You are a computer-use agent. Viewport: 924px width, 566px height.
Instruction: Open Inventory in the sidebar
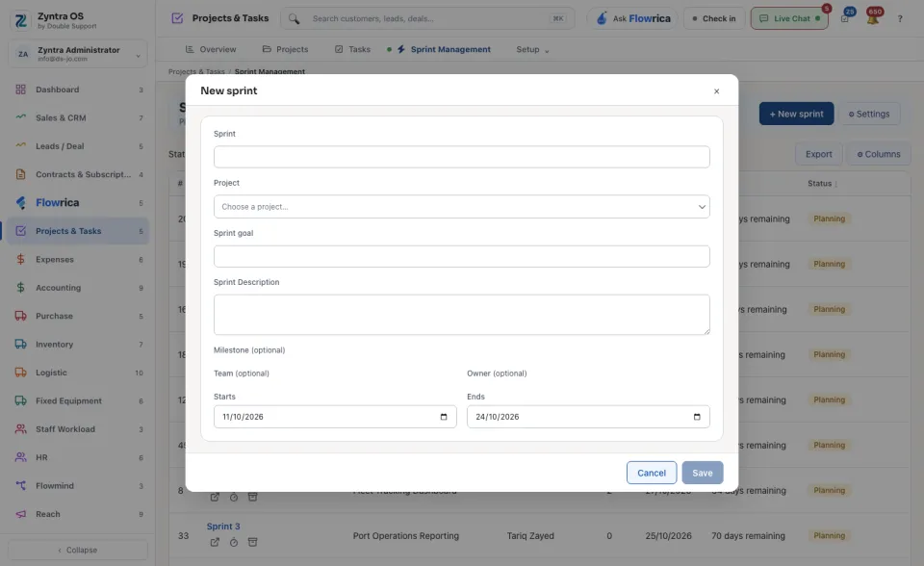point(78,345)
